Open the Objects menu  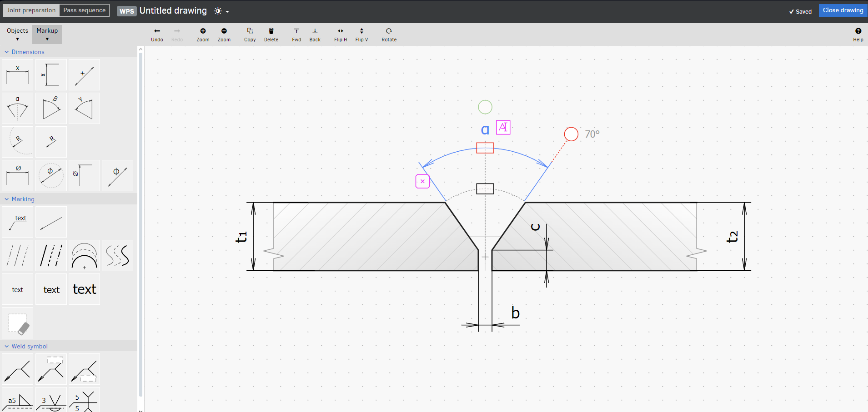pyautogui.click(x=17, y=34)
